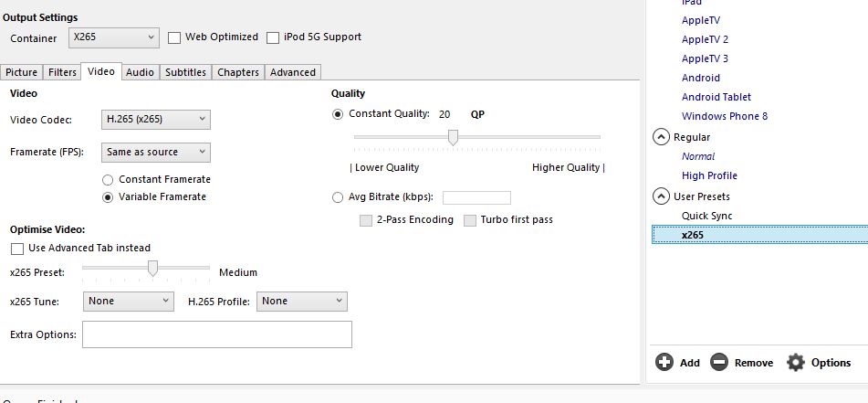Collapse the User Presets group
This screenshot has height=403, width=868.
[662, 196]
